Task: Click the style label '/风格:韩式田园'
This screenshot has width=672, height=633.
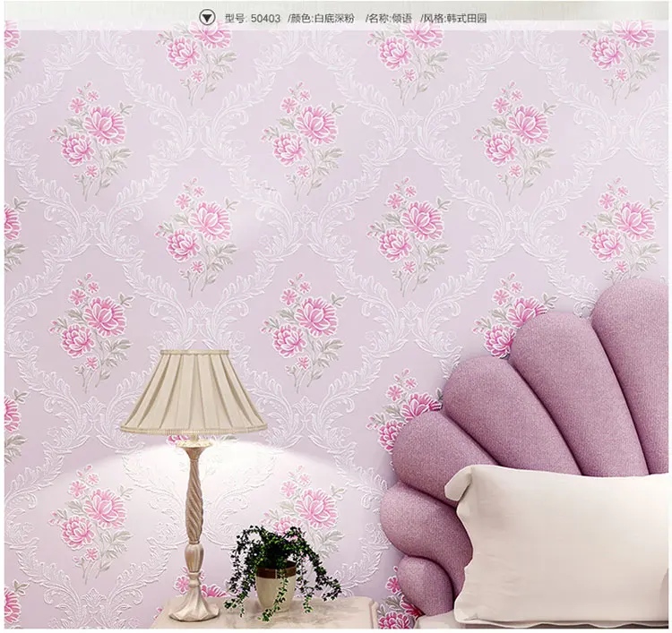Action: (x=453, y=19)
